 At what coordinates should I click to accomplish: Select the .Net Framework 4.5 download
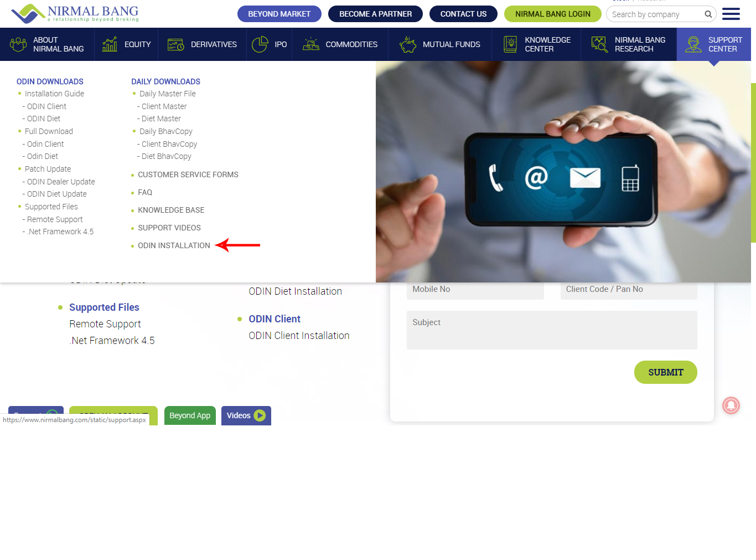point(61,232)
